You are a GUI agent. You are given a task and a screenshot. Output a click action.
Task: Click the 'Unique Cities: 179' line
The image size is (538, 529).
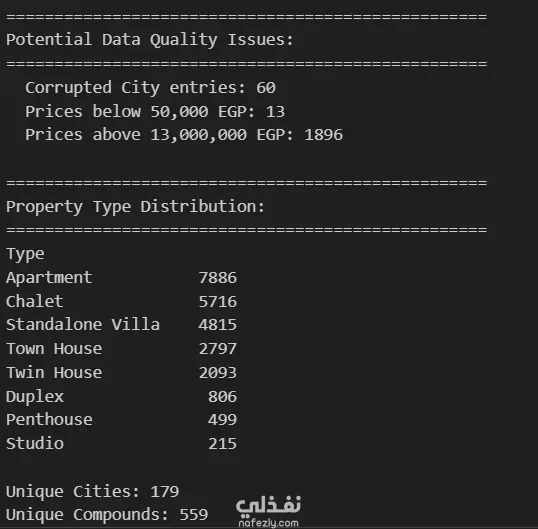pyautogui.click(x=92, y=492)
